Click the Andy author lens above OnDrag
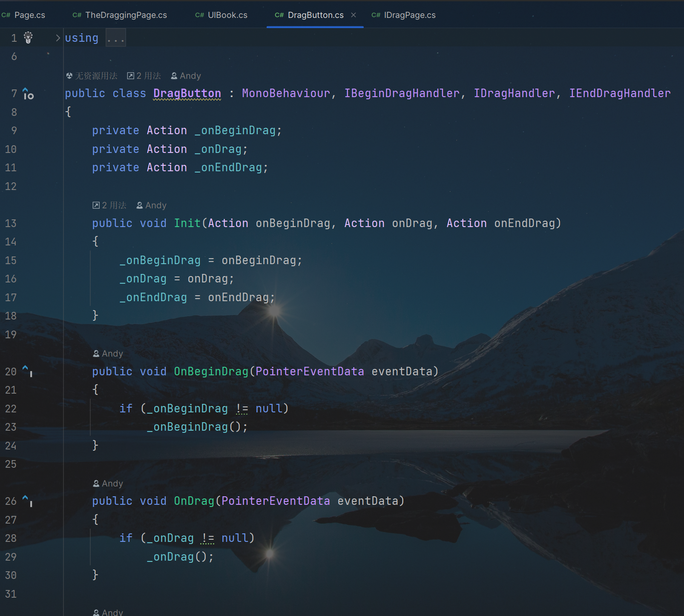The image size is (684, 616). (108, 484)
